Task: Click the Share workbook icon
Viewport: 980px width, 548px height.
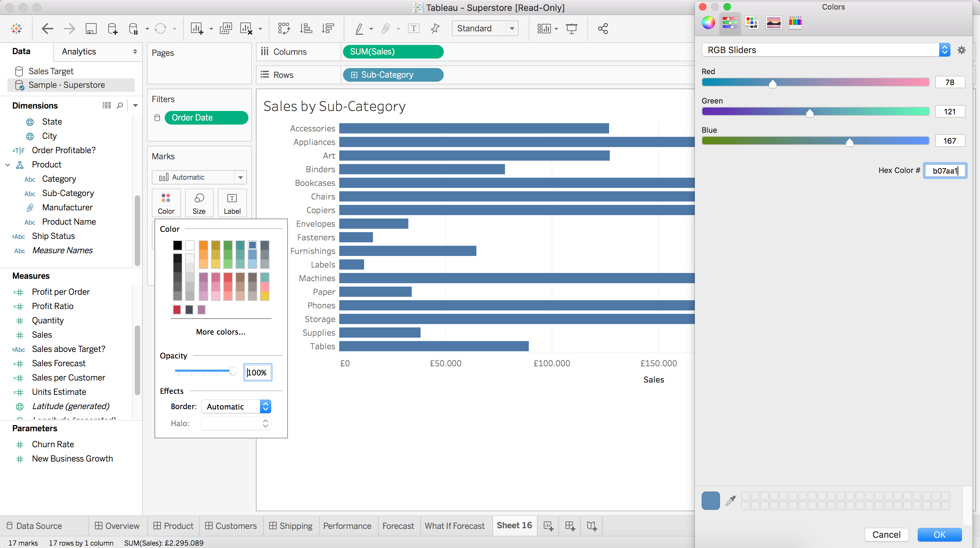Action: point(603,29)
